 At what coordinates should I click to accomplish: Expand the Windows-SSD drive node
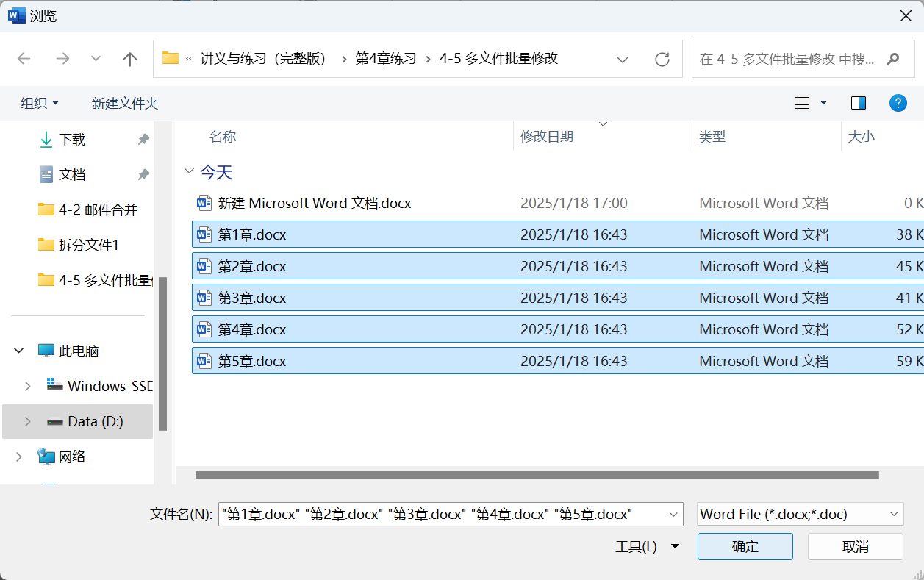[28, 386]
